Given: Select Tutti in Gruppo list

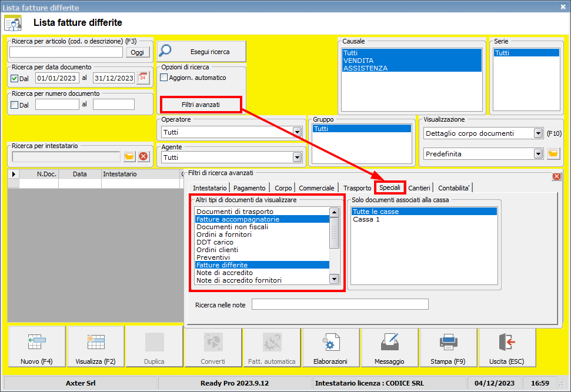Looking at the screenshot, I should click(x=362, y=129).
